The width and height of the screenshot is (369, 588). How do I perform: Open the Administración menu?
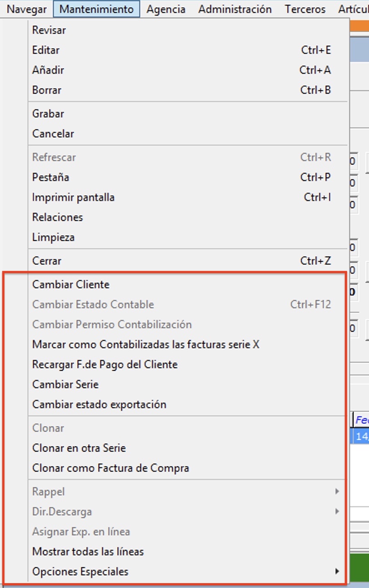point(235,9)
